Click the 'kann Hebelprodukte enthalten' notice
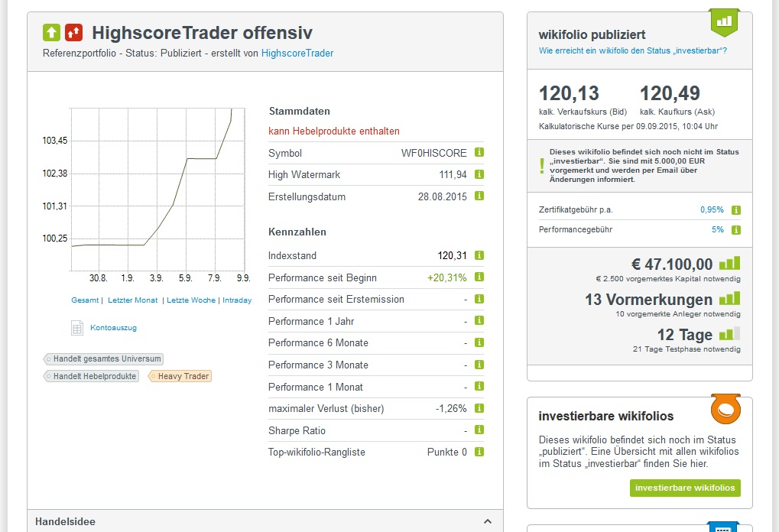Viewport: 779px width, 532px height. pyautogui.click(x=334, y=131)
